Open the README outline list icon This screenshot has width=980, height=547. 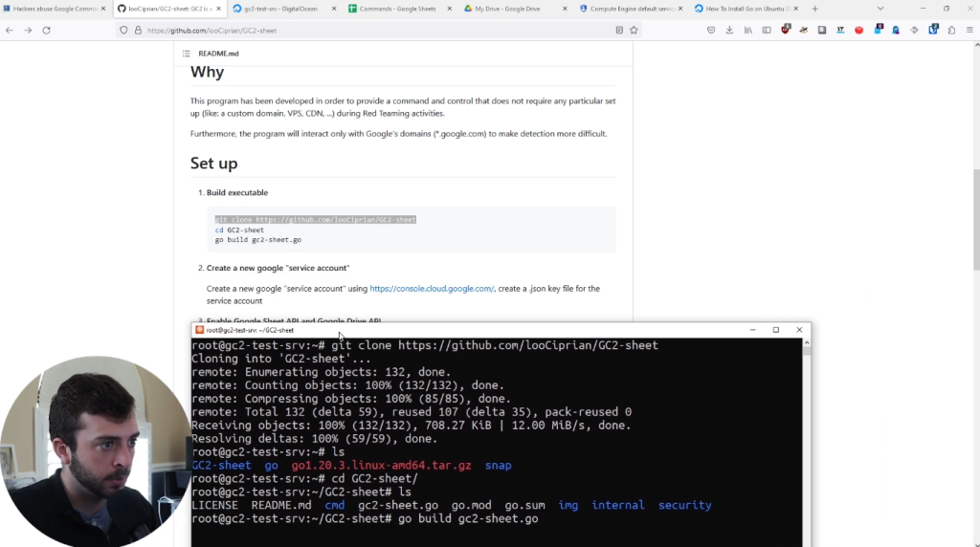[187, 54]
